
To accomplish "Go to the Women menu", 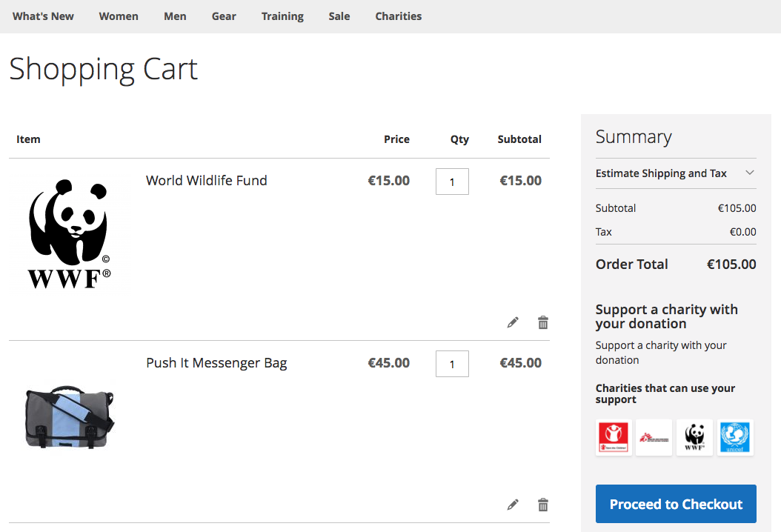I will tap(119, 16).
